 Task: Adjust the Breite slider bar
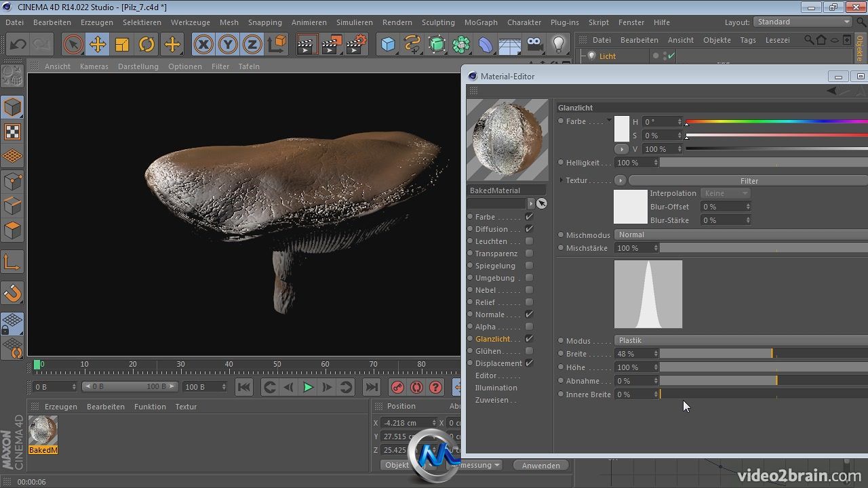coord(764,354)
